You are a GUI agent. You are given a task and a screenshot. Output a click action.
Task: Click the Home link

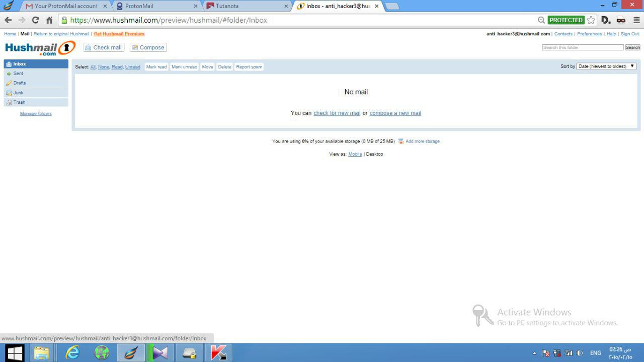click(x=10, y=34)
